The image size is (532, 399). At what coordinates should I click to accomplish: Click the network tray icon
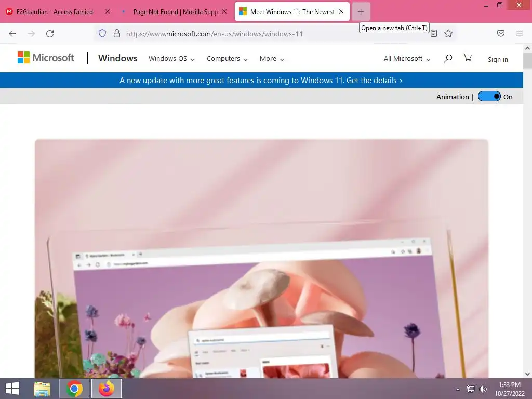point(471,389)
